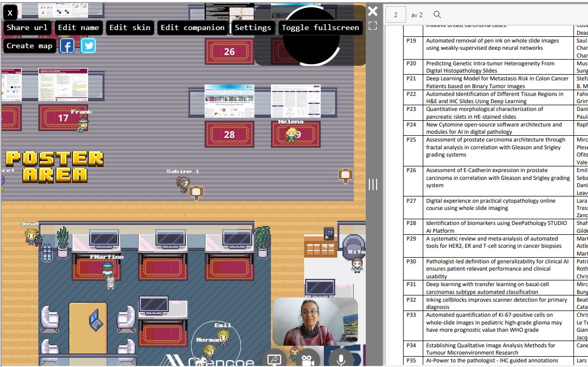Close the top menu with the X button

click(10, 13)
